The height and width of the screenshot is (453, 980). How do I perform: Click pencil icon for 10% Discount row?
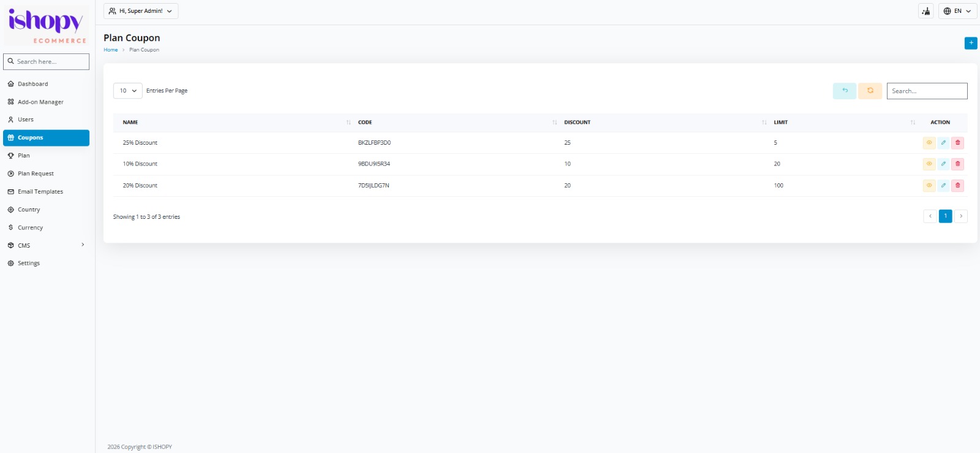(943, 164)
